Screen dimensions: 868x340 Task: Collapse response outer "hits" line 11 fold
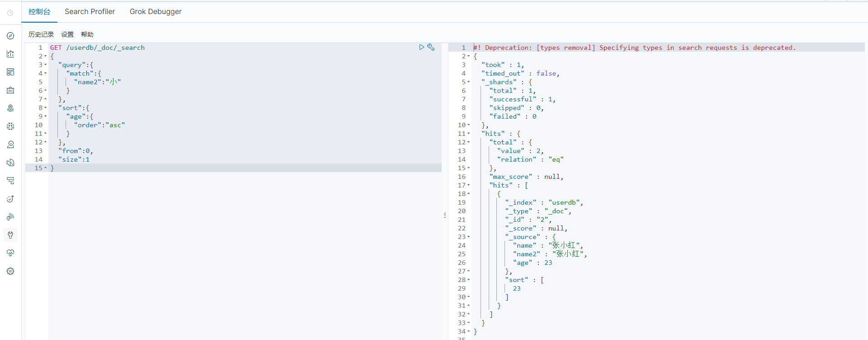tap(469, 134)
